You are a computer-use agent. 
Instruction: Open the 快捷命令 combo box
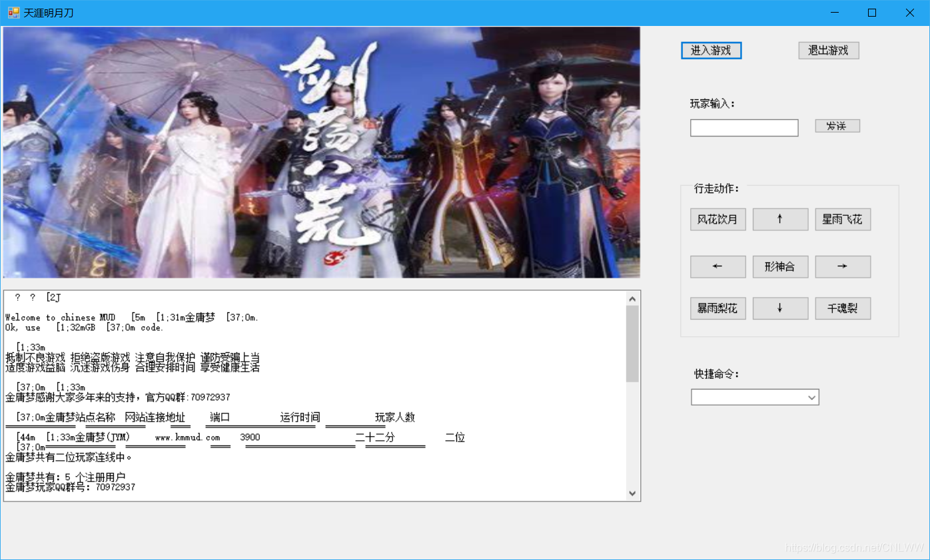point(755,398)
